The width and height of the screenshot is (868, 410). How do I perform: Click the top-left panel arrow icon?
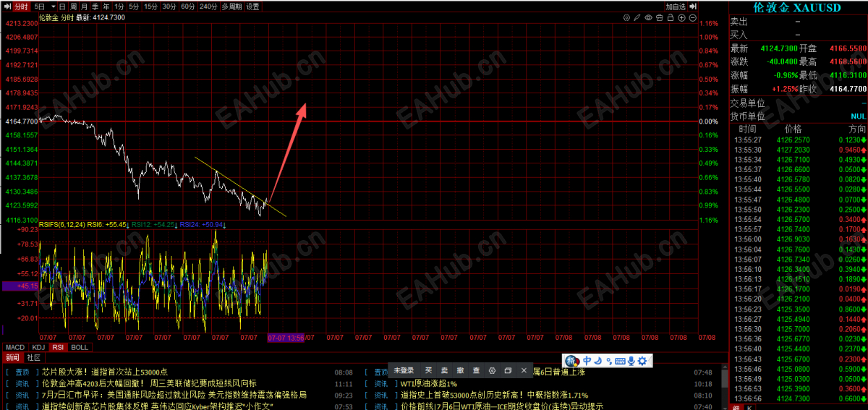point(6,7)
